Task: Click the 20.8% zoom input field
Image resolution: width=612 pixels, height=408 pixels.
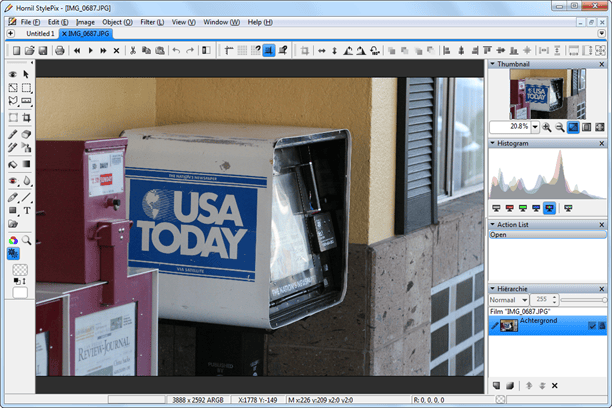Action: [510, 127]
